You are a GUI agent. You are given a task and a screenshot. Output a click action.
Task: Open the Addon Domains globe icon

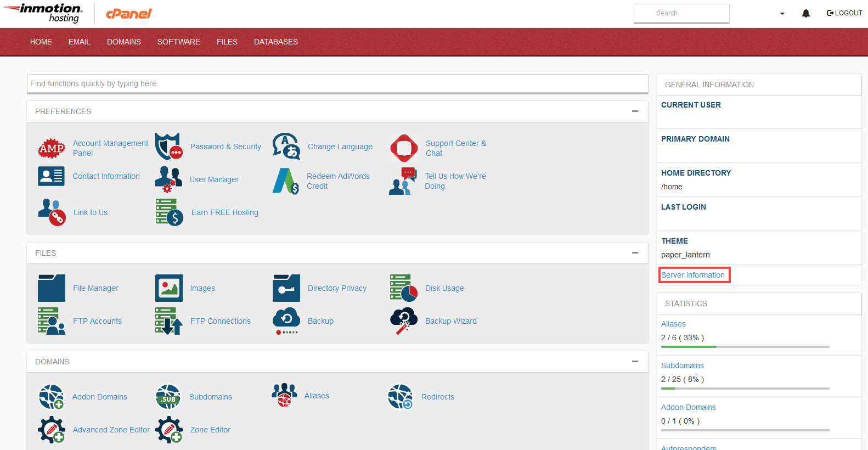click(x=52, y=397)
